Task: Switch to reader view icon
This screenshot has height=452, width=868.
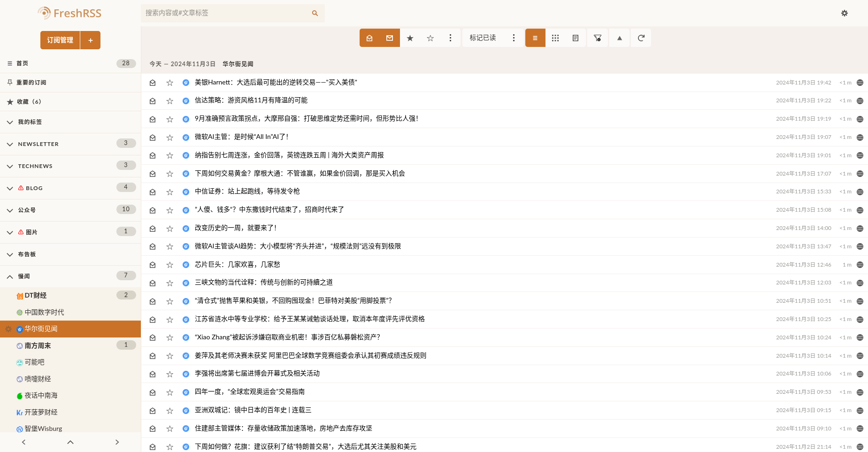Action: point(576,38)
